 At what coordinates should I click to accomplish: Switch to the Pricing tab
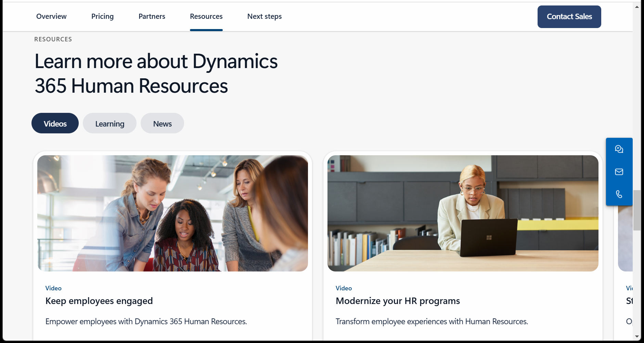pyautogui.click(x=102, y=16)
